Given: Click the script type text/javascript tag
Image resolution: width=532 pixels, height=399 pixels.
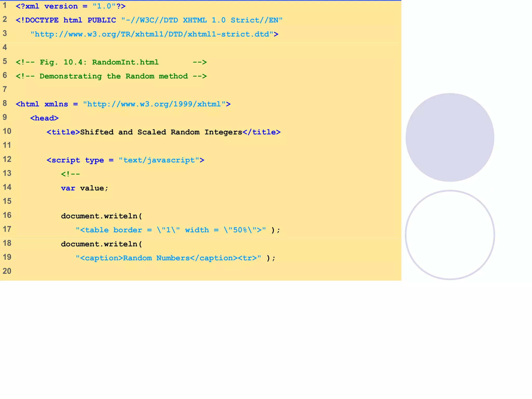Looking at the screenshot, I should (125, 160).
